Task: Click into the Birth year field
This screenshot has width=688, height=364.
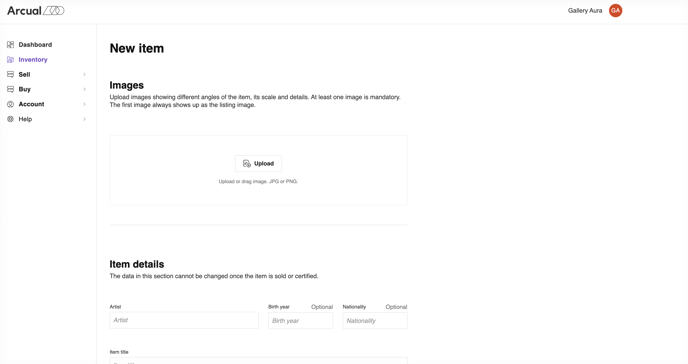Action: coord(301,321)
